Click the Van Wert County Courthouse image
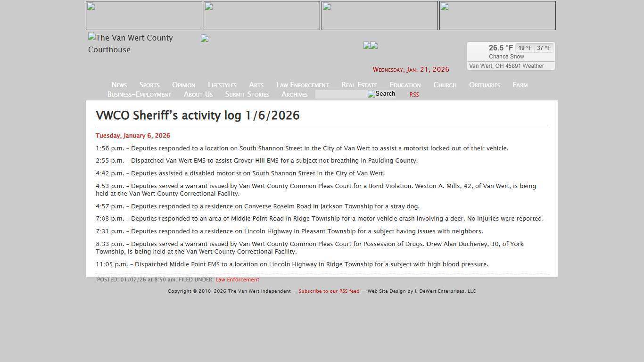The height and width of the screenshot is (362, 644). [131, 43]
